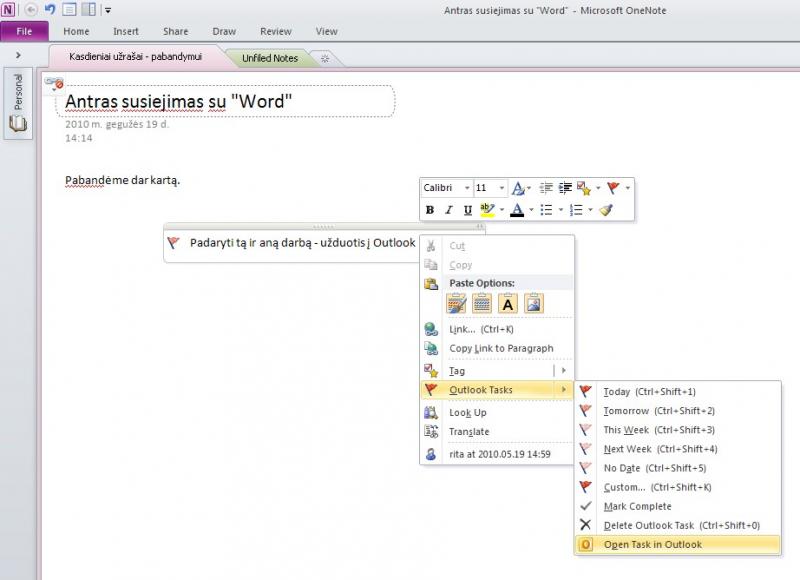Select Open Task in Outlook
This screenshot has width=800, height=580.
point(652,544)
